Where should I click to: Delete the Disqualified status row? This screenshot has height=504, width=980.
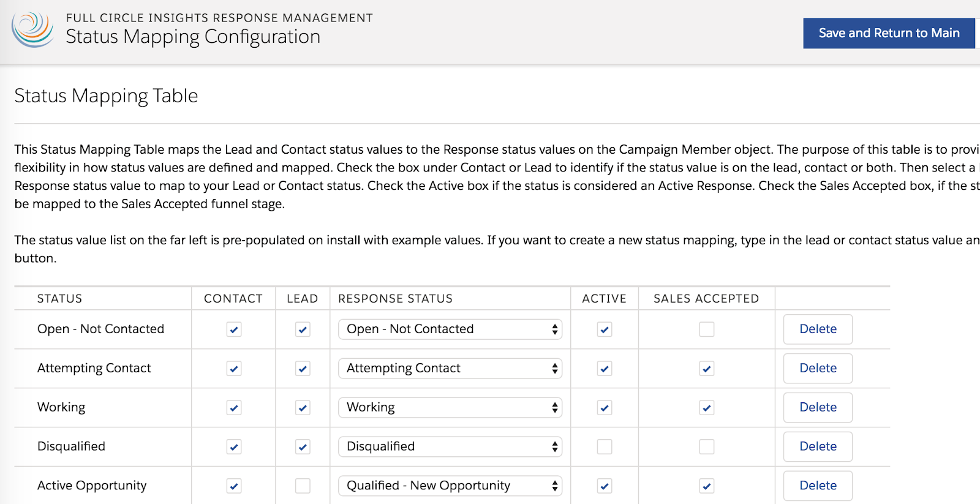818,447
